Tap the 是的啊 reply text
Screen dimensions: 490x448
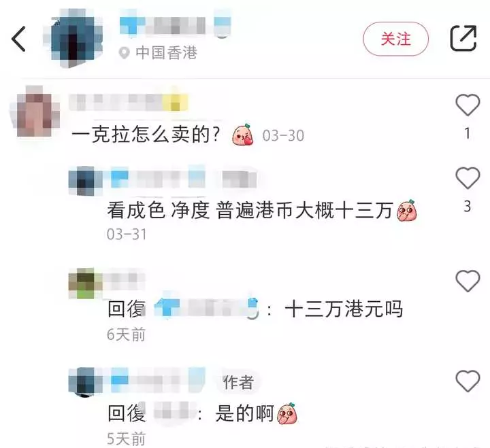pyautogui.click(x=244, y=413)
